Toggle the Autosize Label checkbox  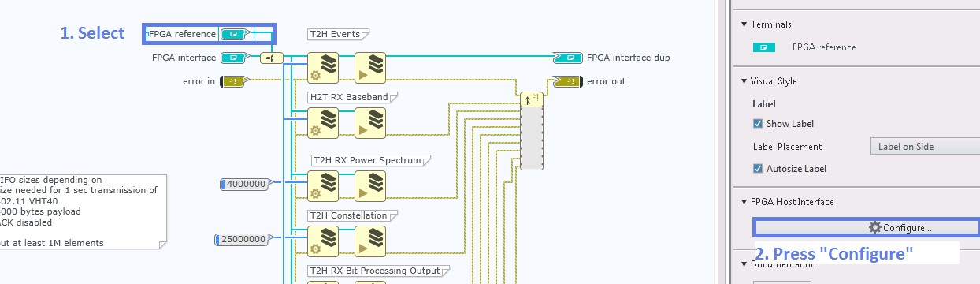(x=758, y=169)
